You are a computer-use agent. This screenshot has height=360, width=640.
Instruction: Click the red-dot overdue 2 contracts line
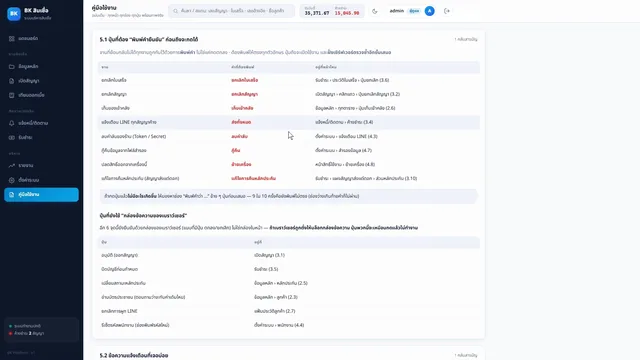[27, 333]
